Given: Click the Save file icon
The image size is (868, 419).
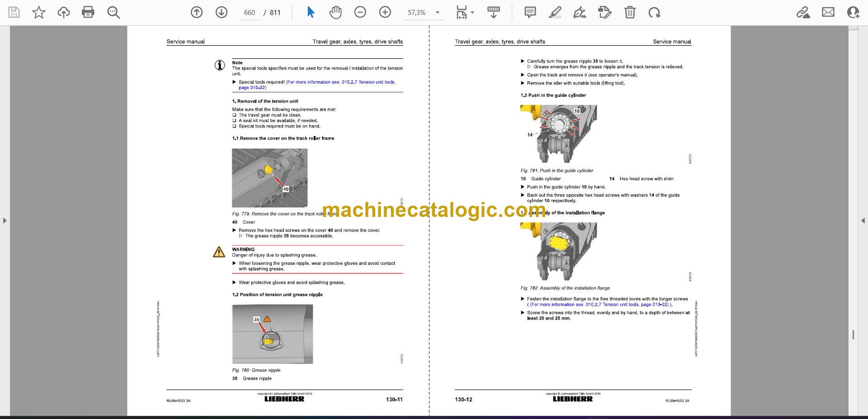Looking at the screenshot, I should click(x=14, y=12).
